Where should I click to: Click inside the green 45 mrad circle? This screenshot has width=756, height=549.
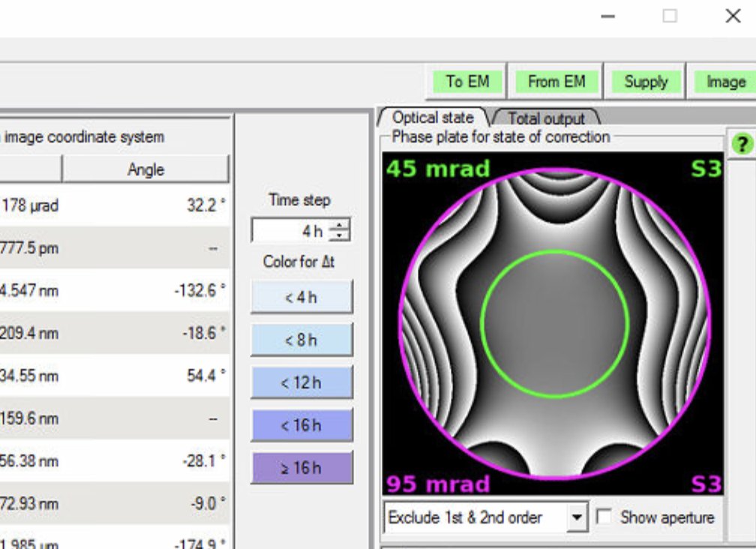[555, 322]
